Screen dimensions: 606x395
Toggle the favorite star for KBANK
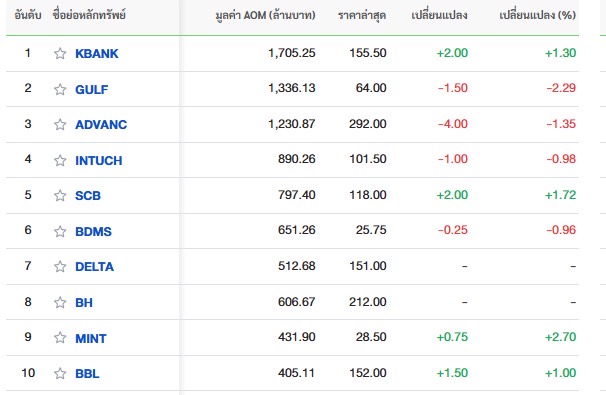[x=60, y=53]
